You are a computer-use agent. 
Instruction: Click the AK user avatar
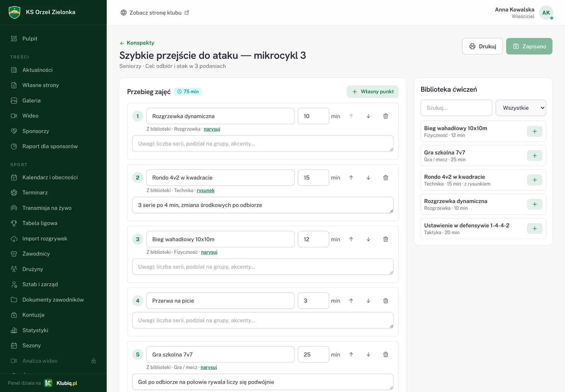point(546,13)
